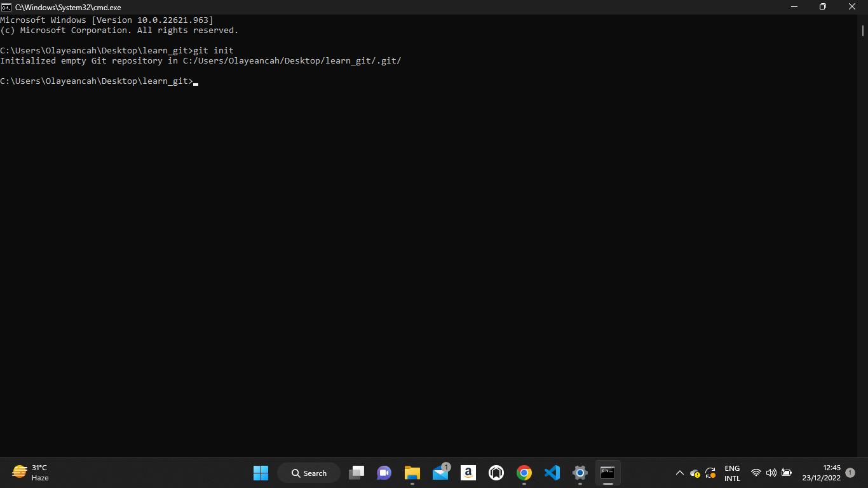The image size is (868, 488).
Task: Click the 'Initialized empty Git repository' output line
Action: 200,61
